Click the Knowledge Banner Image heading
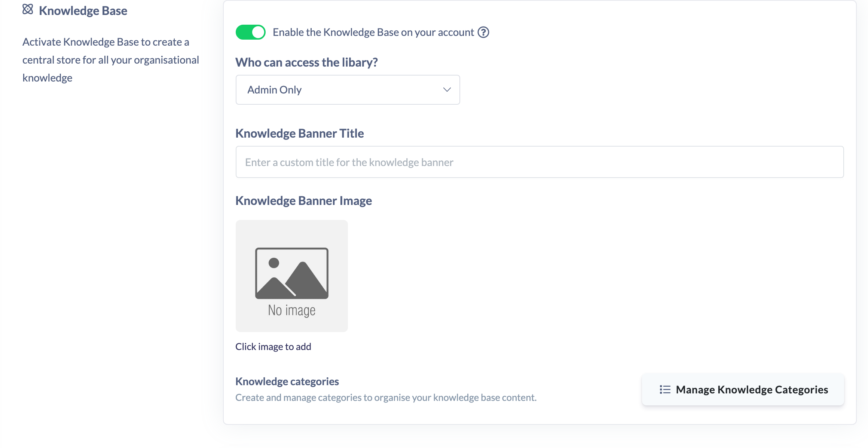The image size is (868, 448). coord(303,201)
